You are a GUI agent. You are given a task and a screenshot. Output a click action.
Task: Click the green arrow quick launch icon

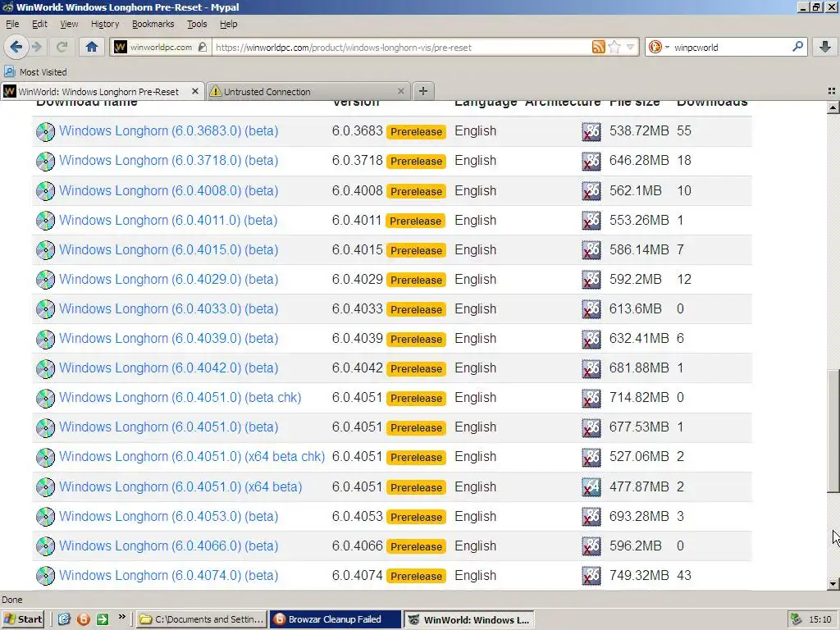[103, 619]
